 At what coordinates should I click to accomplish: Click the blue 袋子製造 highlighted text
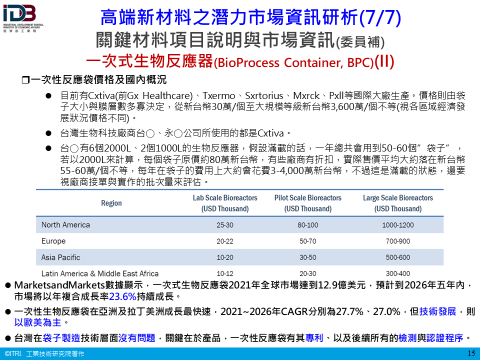61,338
